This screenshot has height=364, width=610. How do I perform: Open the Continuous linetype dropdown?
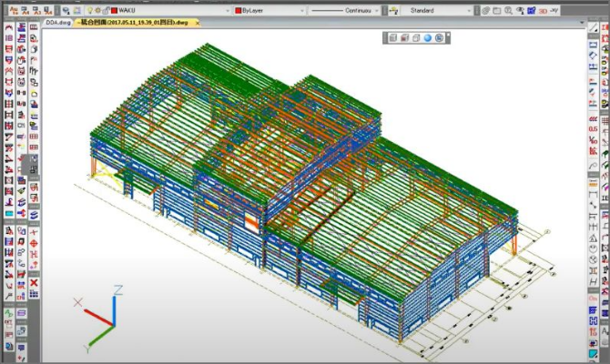(377, 11)
